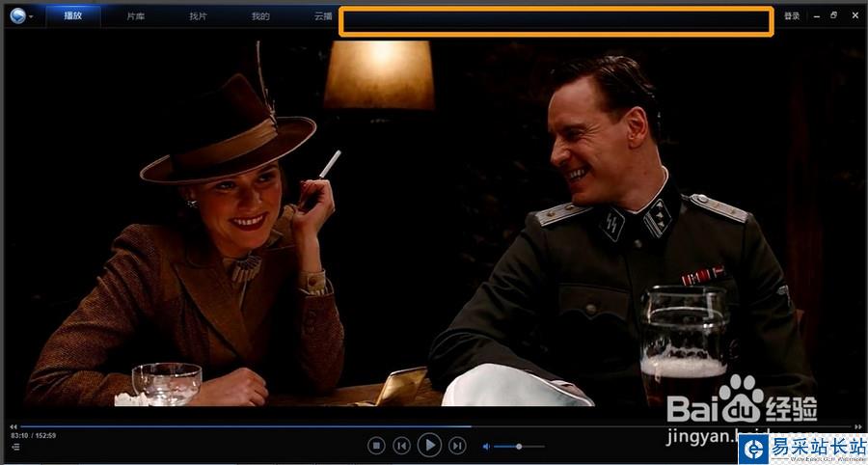Toggle the playlist panel icon

[x=14, y=447]
